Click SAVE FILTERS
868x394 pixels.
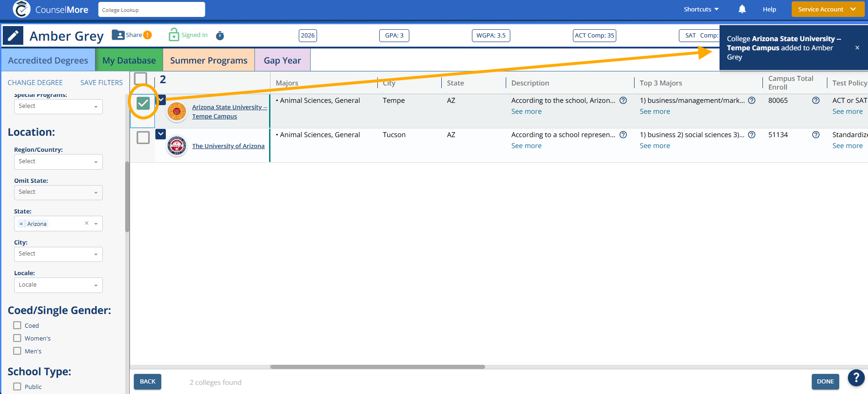(x=101, y=83)
